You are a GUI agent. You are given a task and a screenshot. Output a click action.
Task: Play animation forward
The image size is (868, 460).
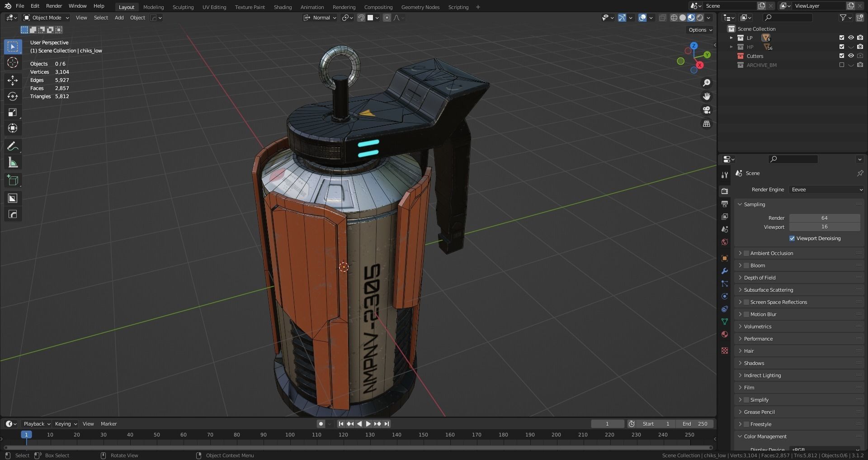(368, 424)
